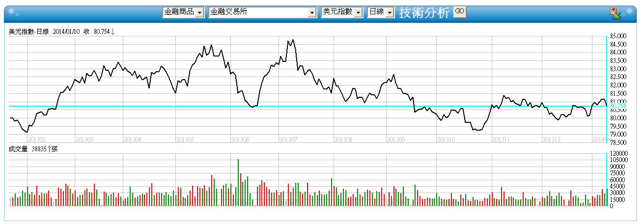
Task: Open the 日線 period dropdown
Action: pyautogui.click(x=381, y=12)
